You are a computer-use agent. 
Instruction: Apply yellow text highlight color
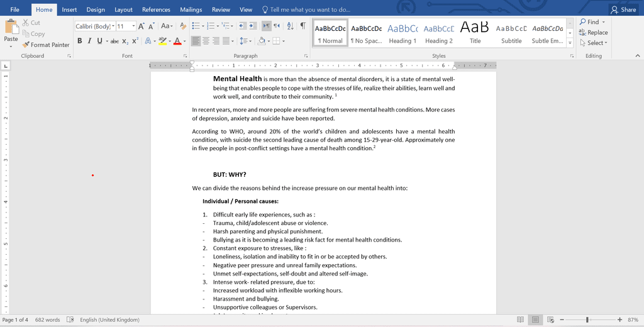pyautogui.click(x=163, y=41)
